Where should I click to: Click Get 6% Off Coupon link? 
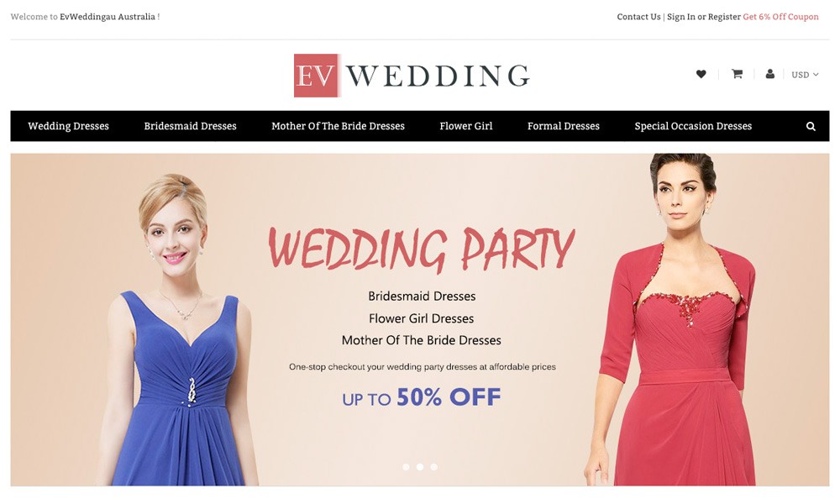click(780, 17)
